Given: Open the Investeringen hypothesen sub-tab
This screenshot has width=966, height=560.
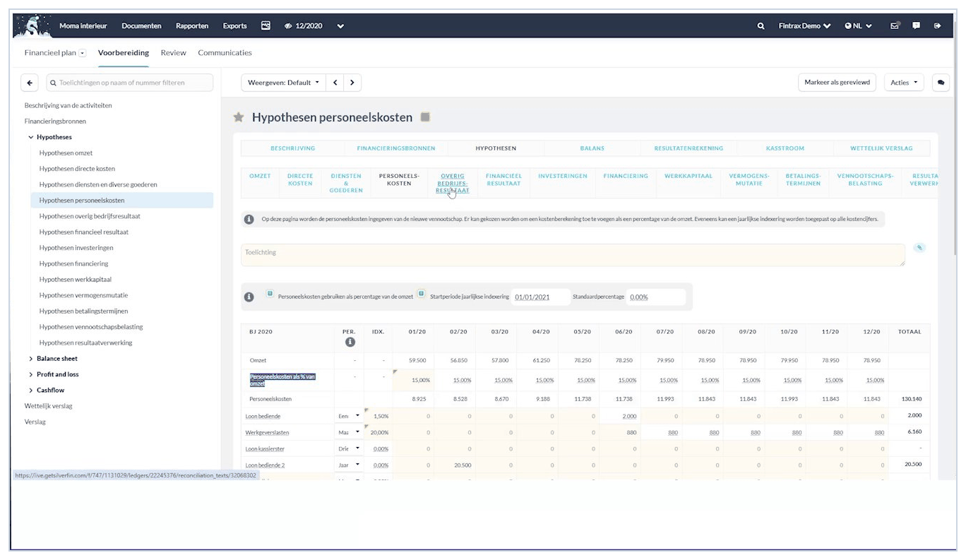Looking at the screenshot, I should (x=562, y=176).
